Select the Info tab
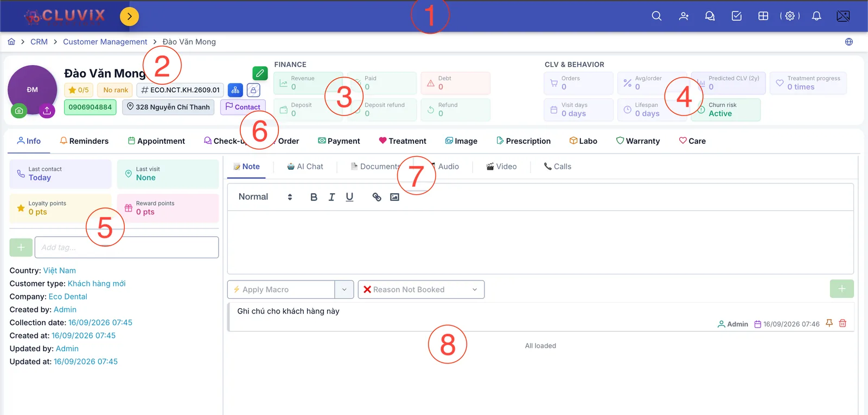Viewport: 868px width, 415px height. pyautogui.click(x=29, y=141)
